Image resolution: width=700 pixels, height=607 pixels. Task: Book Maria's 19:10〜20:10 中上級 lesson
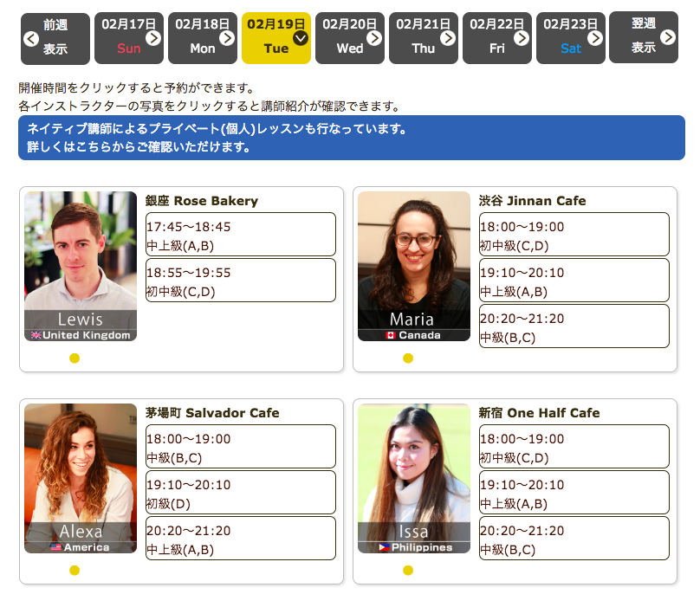tap(574, 281)
